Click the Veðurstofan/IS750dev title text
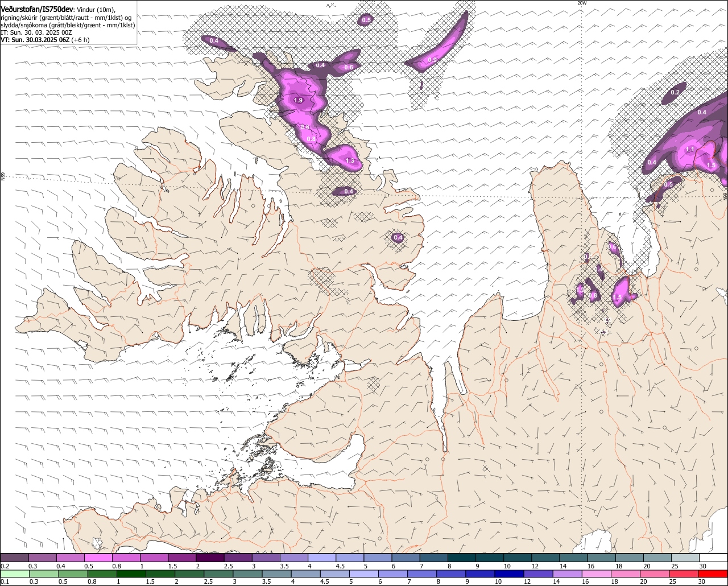 click(36, 9)
